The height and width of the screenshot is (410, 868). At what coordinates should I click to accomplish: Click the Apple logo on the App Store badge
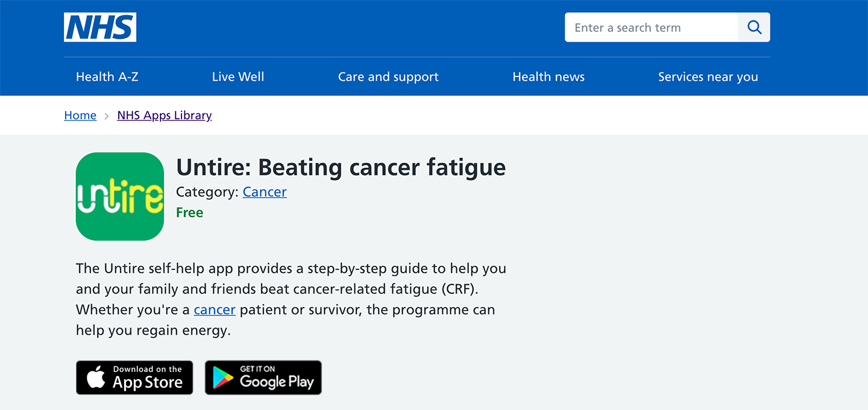[96, 377]
